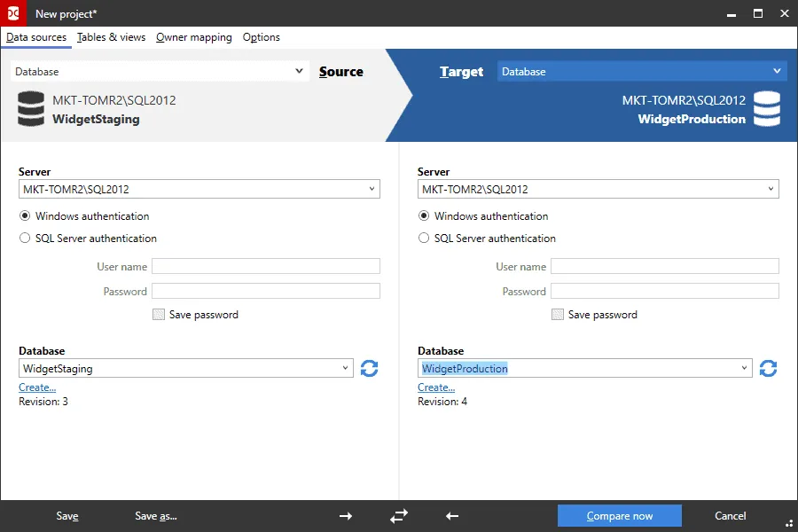
Task: Select the left-to-right sync direction arrow
Action: pos(345,515)
